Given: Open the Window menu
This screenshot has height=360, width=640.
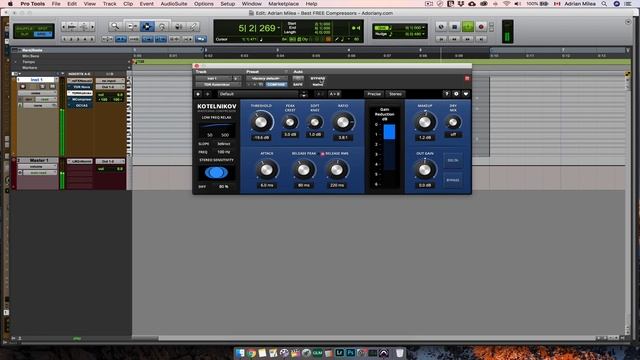Looking at the screenshot, I should point(251,4).
